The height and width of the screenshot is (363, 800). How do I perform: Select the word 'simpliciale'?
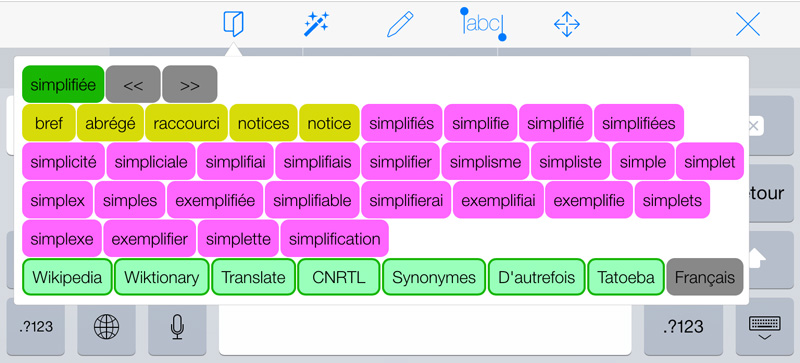click(x=151, y=161)
